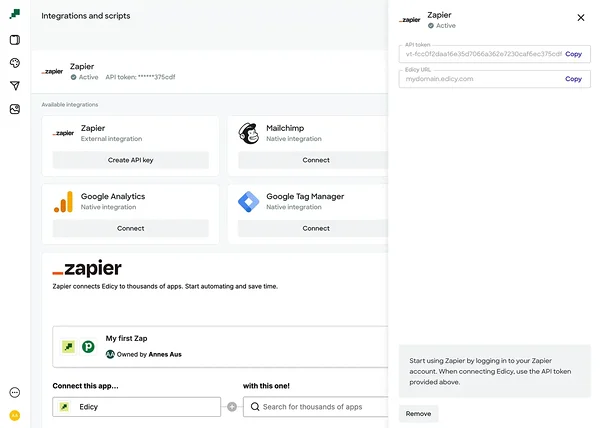Viewport: 600px width, 428px height.
Task: Open the pages icon in sidebar
Action: click(15, 40)
